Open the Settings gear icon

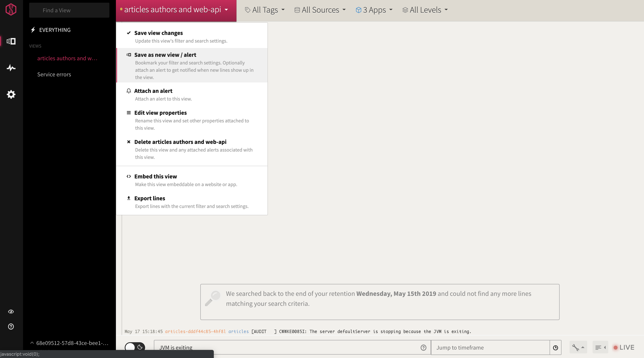click(x=11, y=95)
